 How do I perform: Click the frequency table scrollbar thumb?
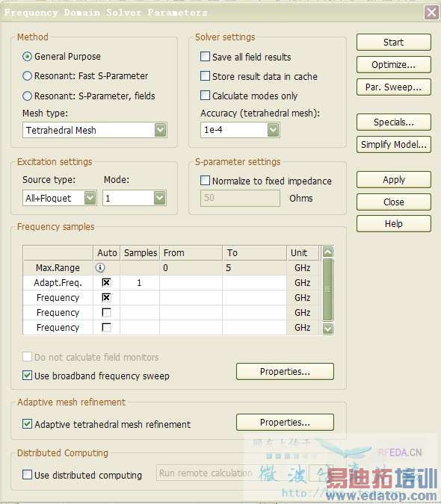coord(327,290)
